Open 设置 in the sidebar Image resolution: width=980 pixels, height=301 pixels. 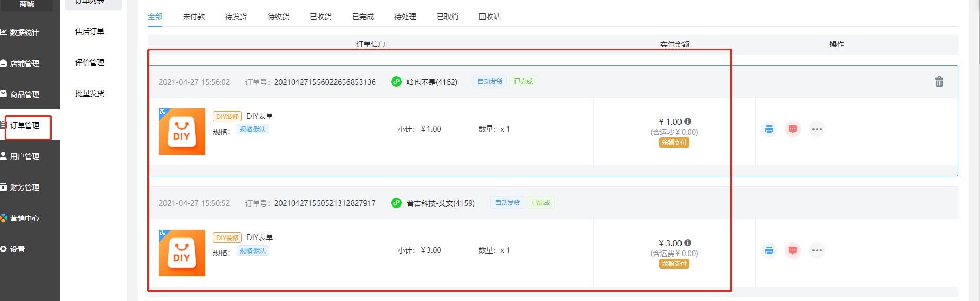(x=18, y=249)
